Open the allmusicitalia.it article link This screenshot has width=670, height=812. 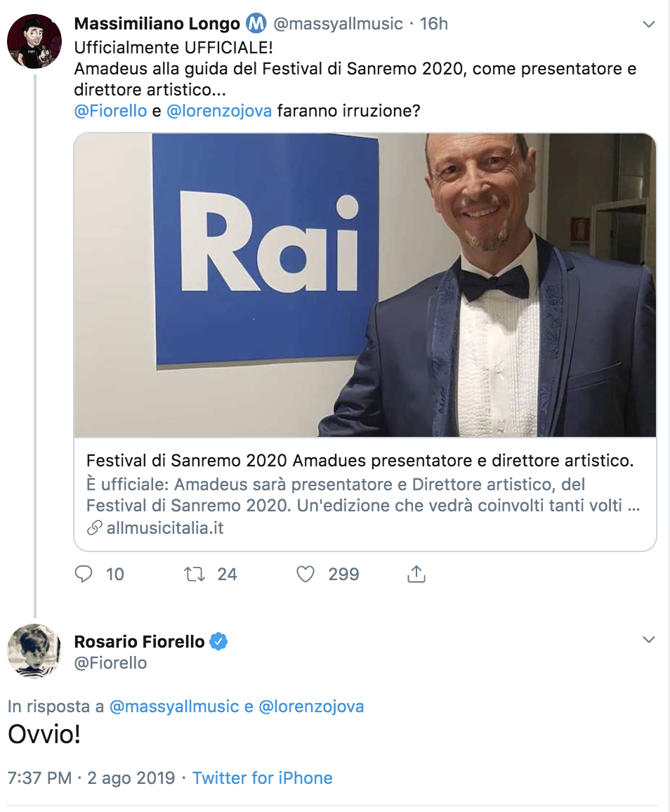pos(164,528)
